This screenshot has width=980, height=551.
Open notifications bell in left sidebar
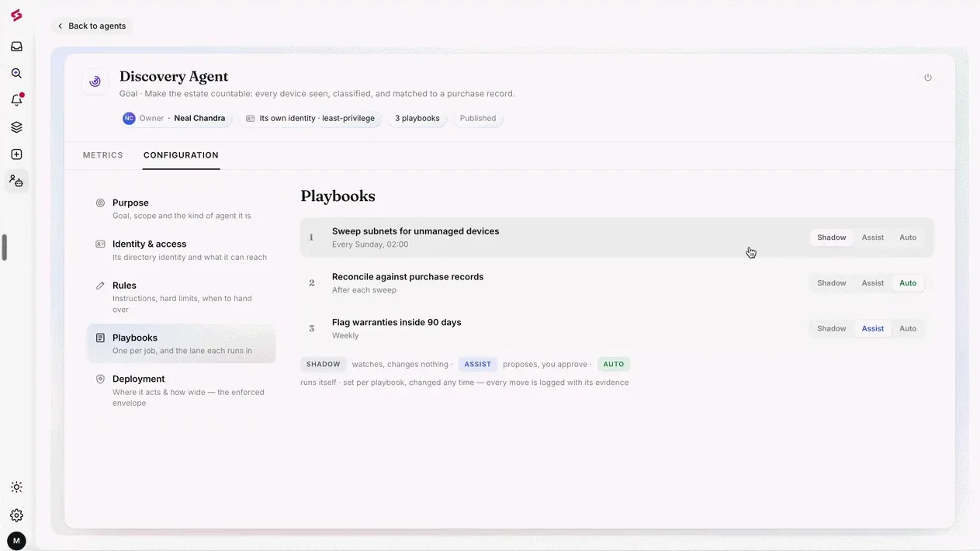click(16, 100)
